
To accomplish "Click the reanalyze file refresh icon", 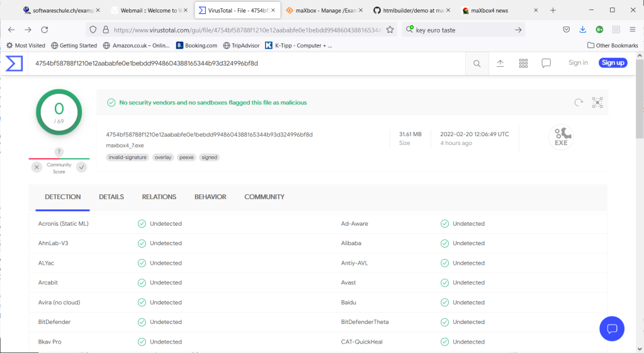I will coord(579,102).
